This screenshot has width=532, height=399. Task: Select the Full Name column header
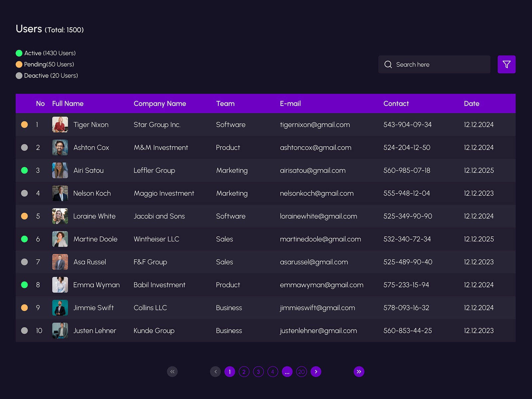pos(68,103)
